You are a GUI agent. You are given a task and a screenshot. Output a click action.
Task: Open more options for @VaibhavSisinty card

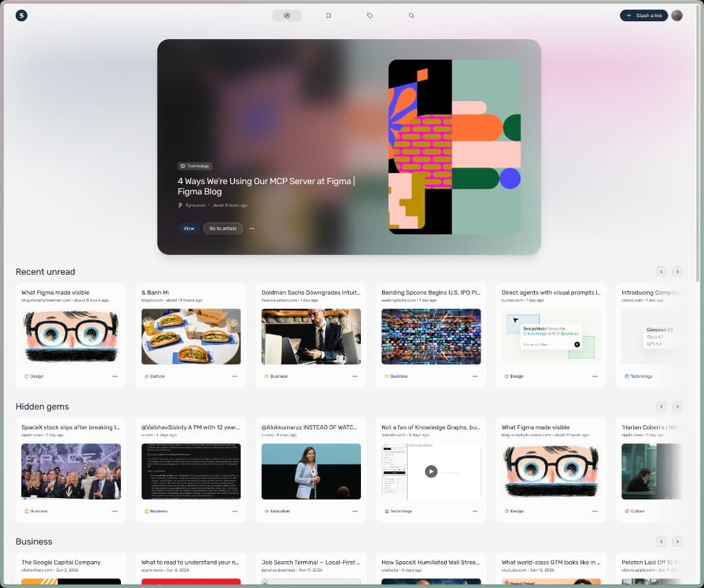(235, 511)
